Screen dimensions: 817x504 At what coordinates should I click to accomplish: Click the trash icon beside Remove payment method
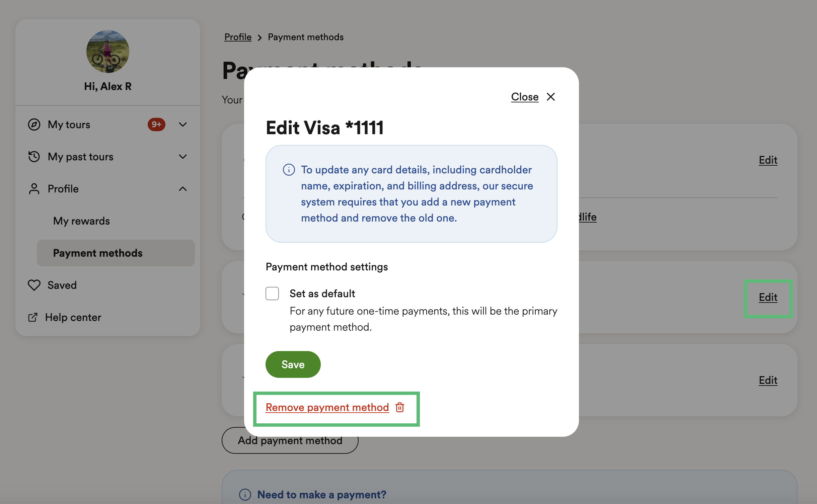[x=400, y=407]
